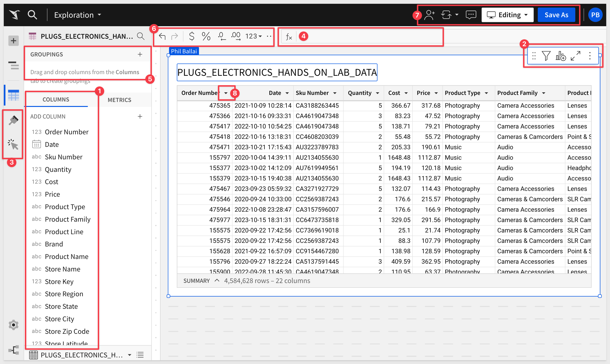Viewport: 610px width, 364px height.
Task: Switch to the METRICS tab
Action: click(119, 100)
